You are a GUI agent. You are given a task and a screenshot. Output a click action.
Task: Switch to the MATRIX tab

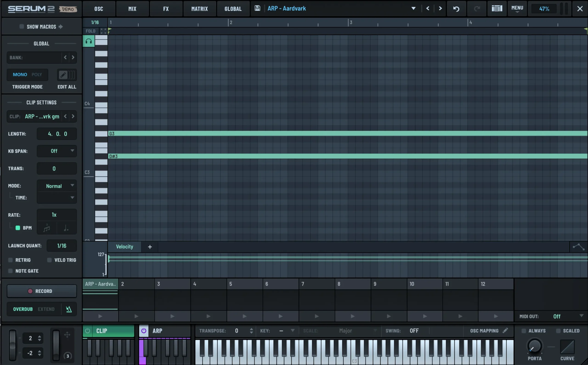(200, 9)
